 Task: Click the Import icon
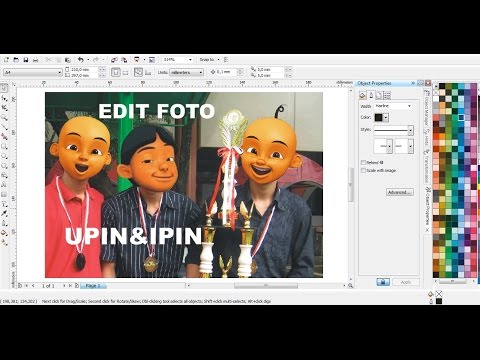114,60
